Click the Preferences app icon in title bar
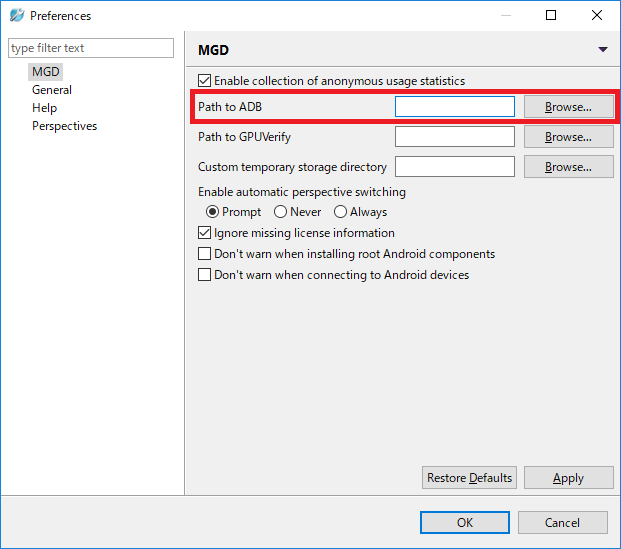621x549 pixels. [17, 15]
